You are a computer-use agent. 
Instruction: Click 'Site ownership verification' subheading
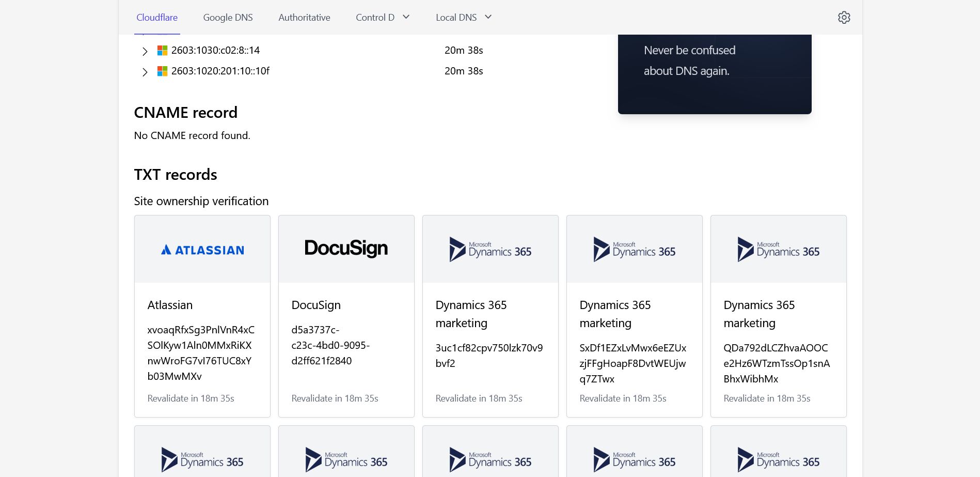pos(201,201)
